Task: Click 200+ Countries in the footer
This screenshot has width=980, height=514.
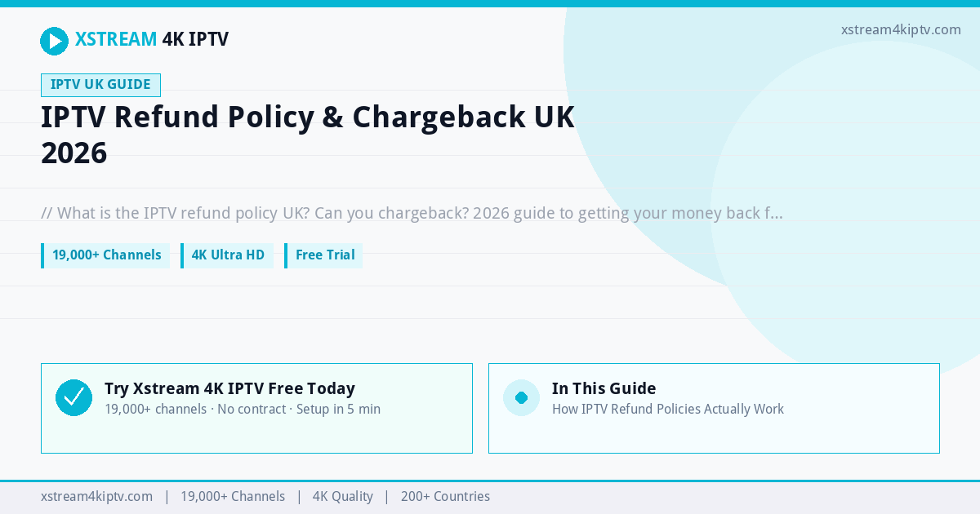Action: [445, 496]
